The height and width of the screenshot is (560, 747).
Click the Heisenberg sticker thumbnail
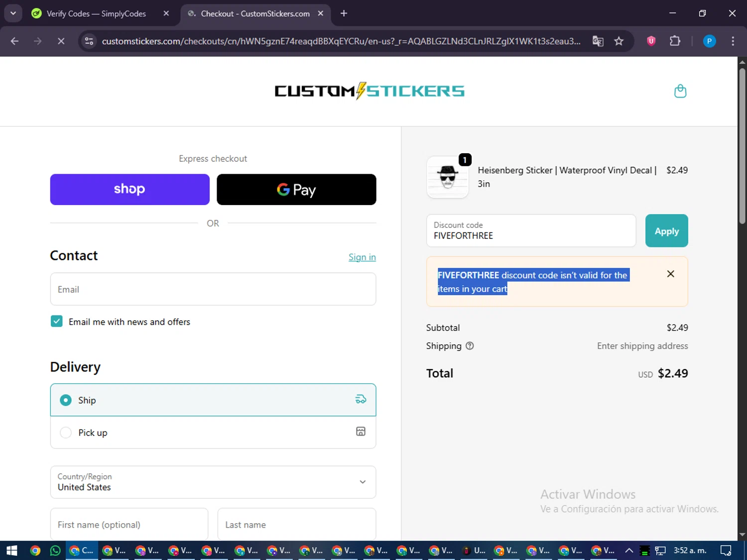click(x=448, y=177)
